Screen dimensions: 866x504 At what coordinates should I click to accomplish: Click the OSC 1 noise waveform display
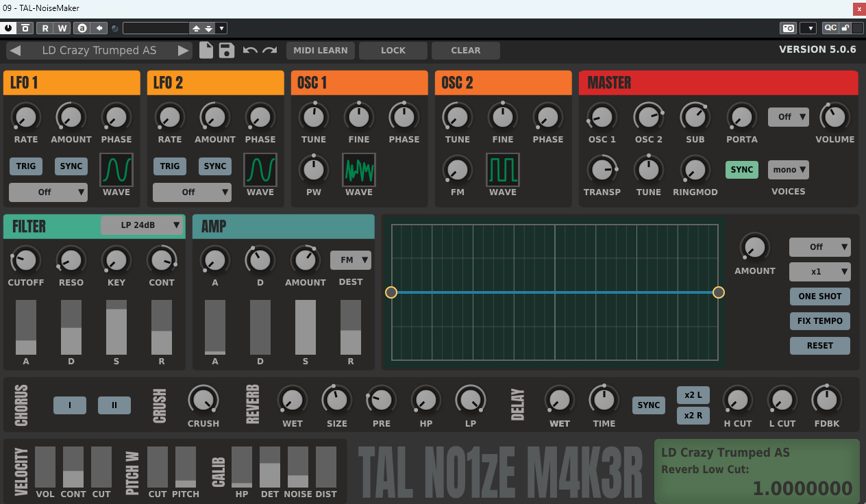pos(358,170)
